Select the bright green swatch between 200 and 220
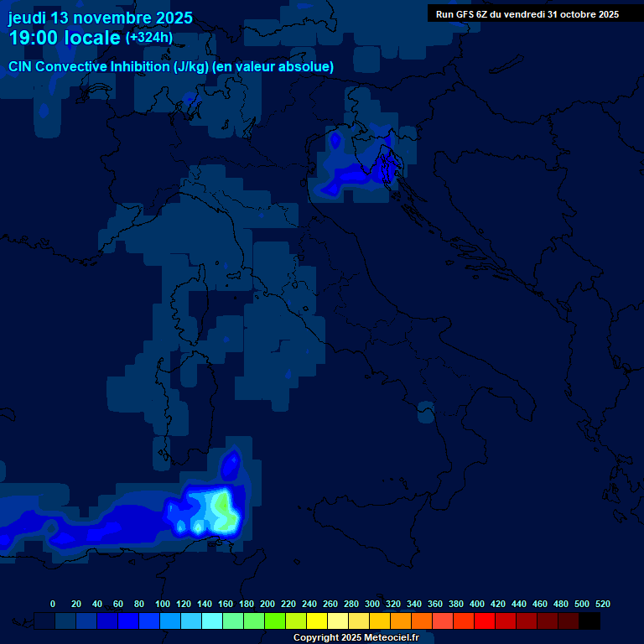 [275, 621]
